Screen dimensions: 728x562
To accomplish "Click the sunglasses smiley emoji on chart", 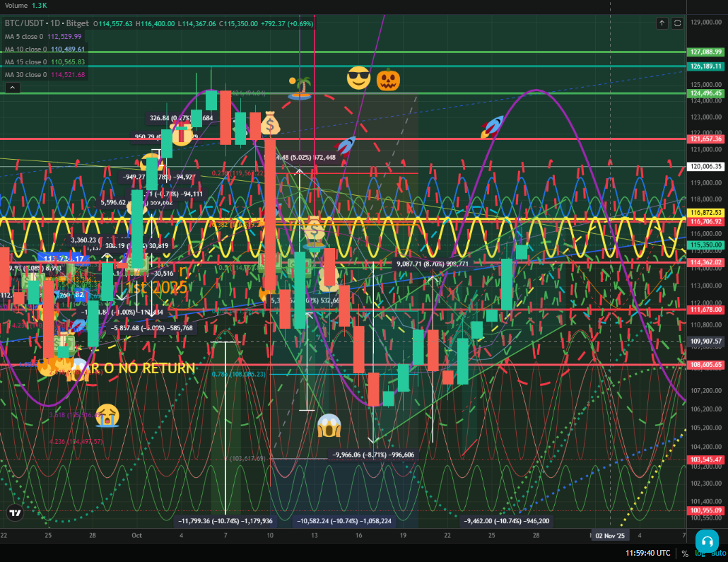I will pos(358,78).
